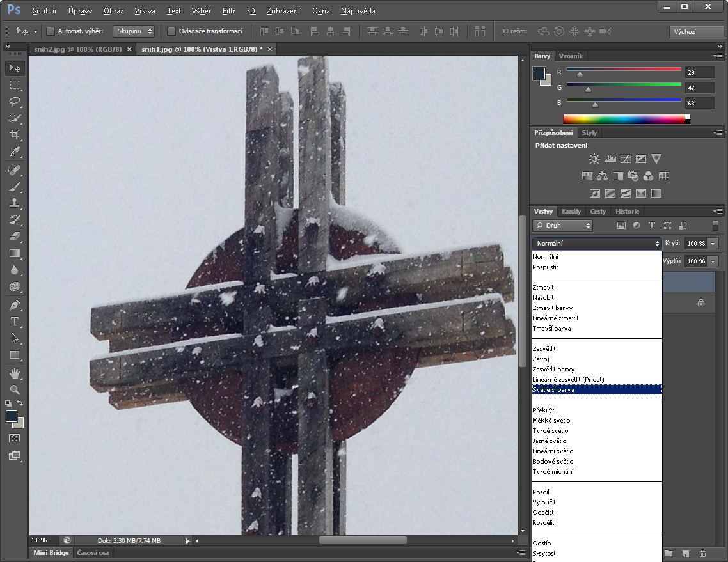
Task: Select the Crop tool
Action: pos(15,135)
